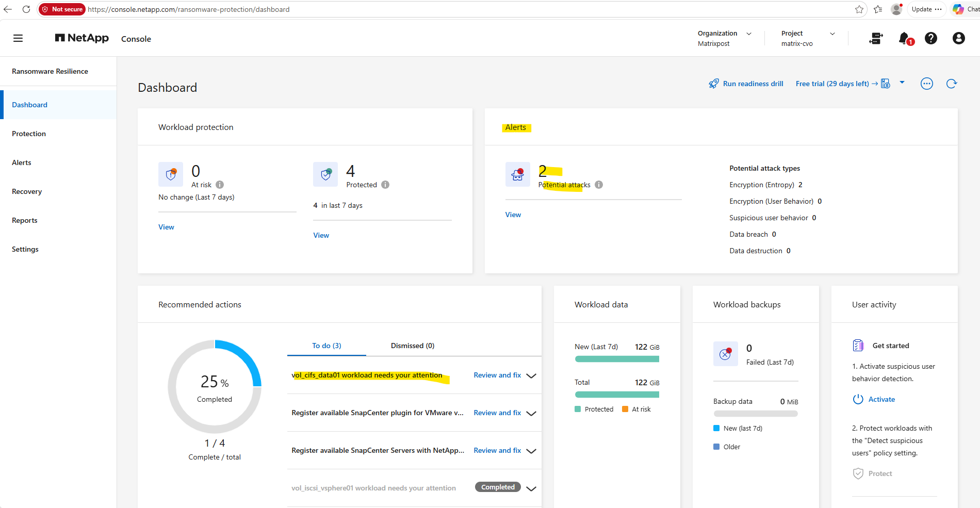The width and height of the screenshot is (980, 508).
Task: Click the Completed status badge
Action: 498,487
